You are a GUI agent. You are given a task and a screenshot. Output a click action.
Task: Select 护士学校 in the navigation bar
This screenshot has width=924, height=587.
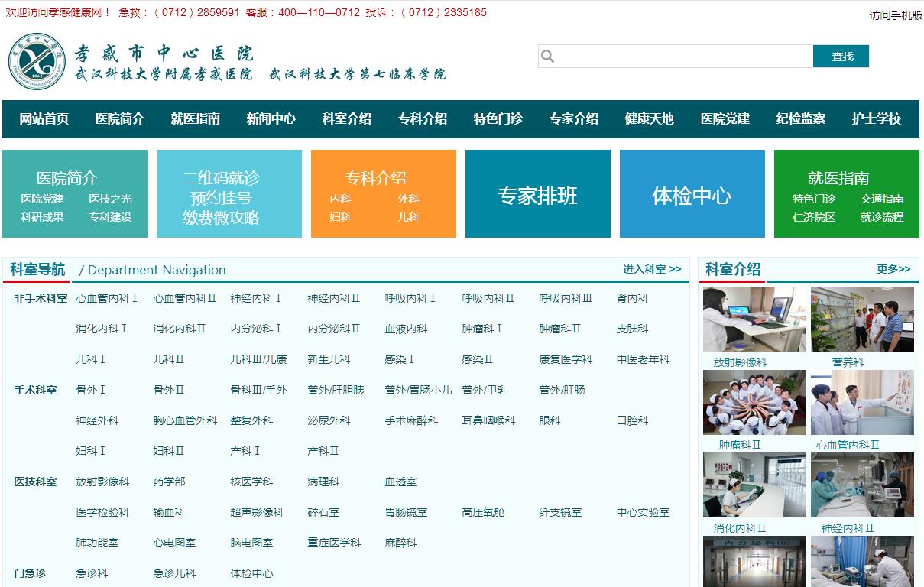point(876,119)
